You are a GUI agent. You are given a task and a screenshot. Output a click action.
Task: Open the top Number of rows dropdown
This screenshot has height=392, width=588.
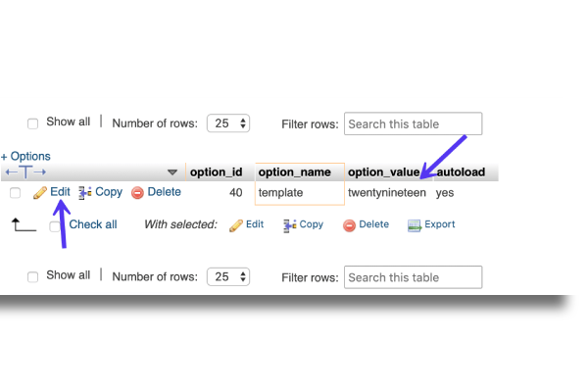[x=228, y=123]
